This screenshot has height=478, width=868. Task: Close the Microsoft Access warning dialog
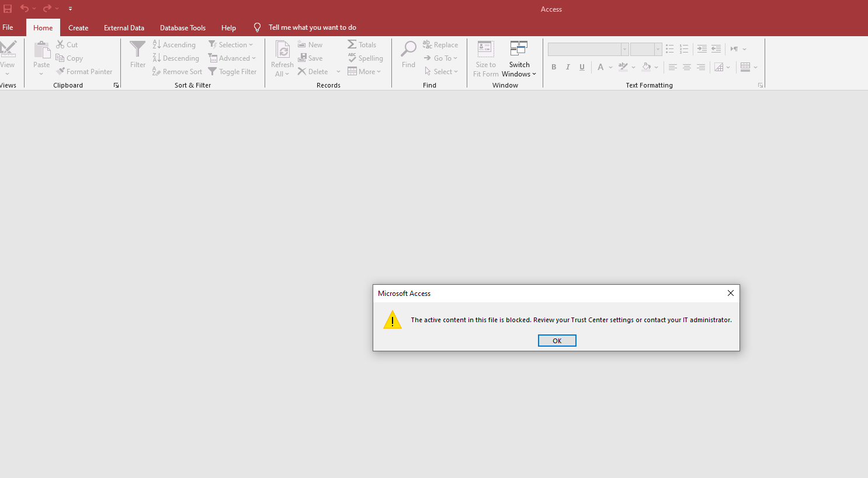(x=730, y=293)
